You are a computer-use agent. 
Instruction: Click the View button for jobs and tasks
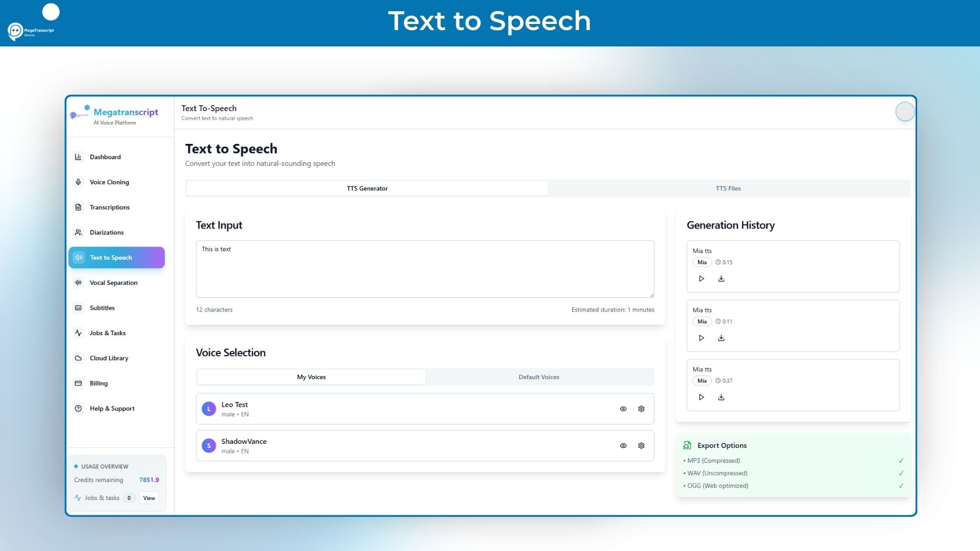point(149,498)
